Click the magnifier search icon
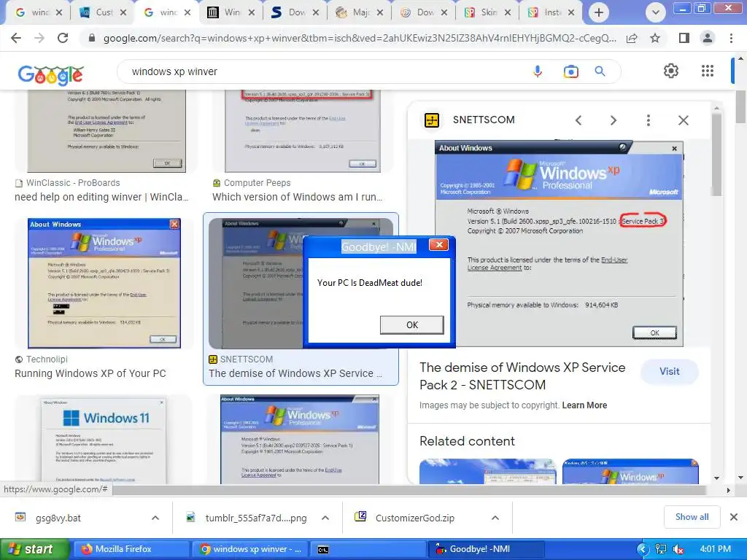This screenshot has width=747, height=560. click(x=600, y=71)
